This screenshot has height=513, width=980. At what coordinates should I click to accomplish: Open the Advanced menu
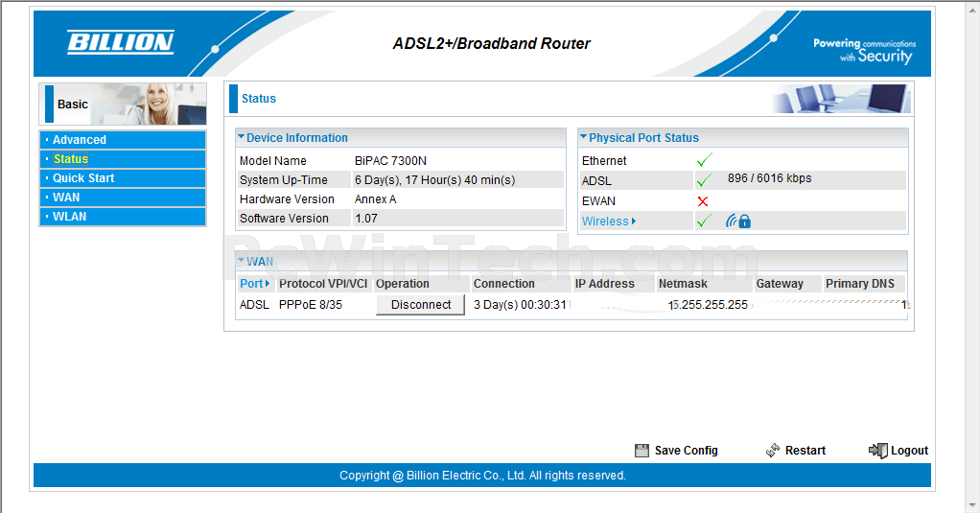(x=123, y=140)
